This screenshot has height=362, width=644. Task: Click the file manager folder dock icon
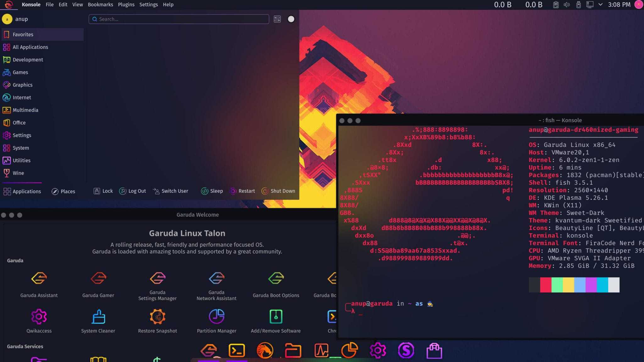293,350
